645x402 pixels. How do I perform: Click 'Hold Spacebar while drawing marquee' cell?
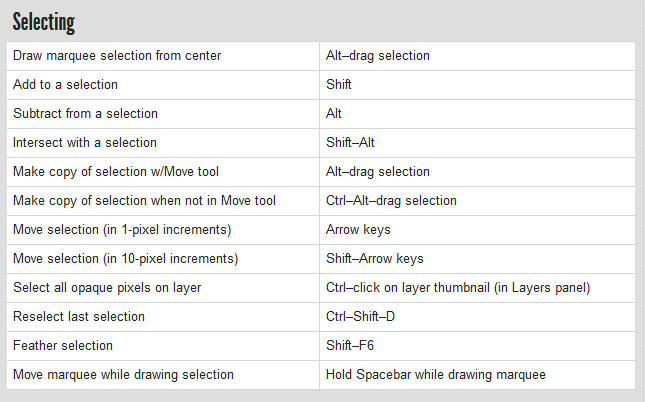coord(436,375)
